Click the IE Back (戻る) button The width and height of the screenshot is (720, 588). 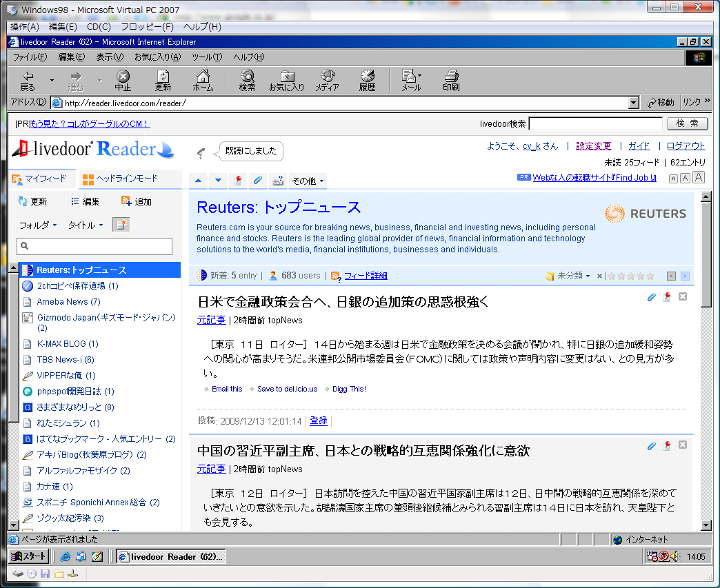28,81
